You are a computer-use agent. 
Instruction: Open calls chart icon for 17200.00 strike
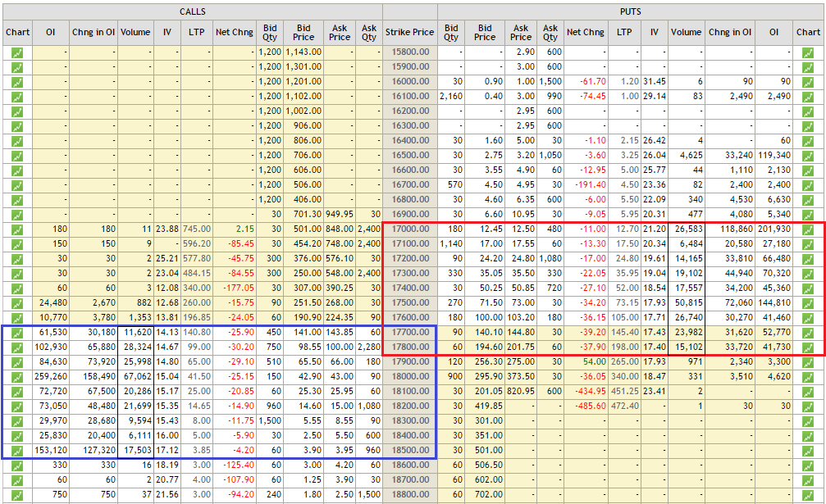17,259
